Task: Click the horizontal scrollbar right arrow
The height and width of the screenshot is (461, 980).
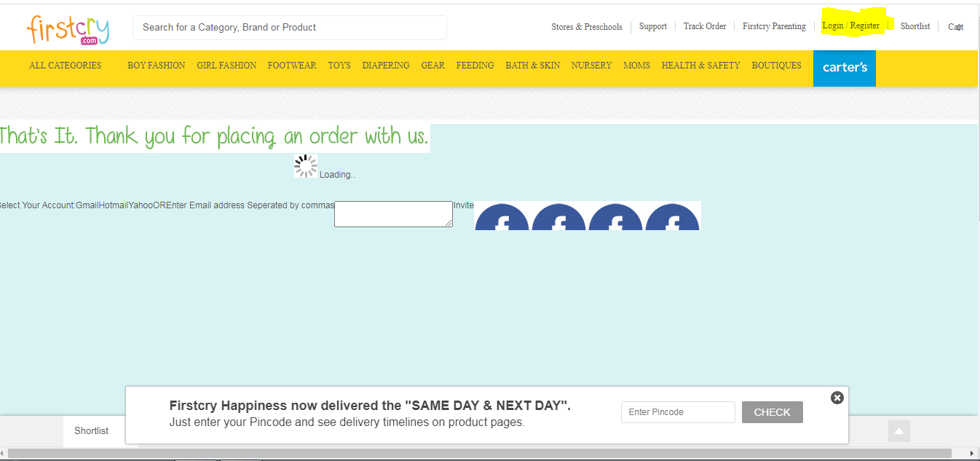Action: click(972, 454)
